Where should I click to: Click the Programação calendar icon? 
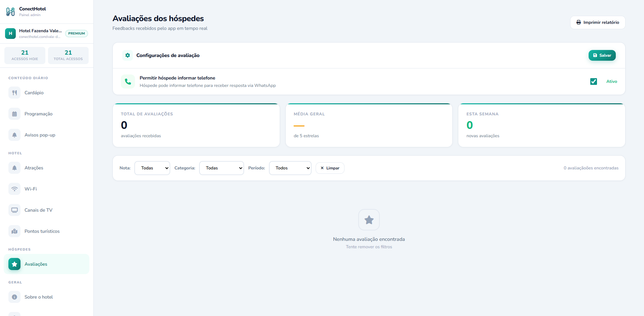[14, 114]
